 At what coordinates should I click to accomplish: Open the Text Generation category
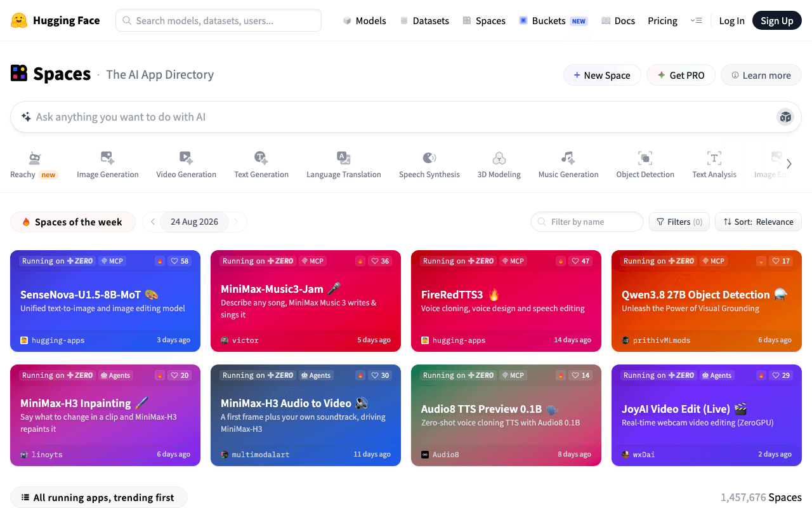[261, 166]
